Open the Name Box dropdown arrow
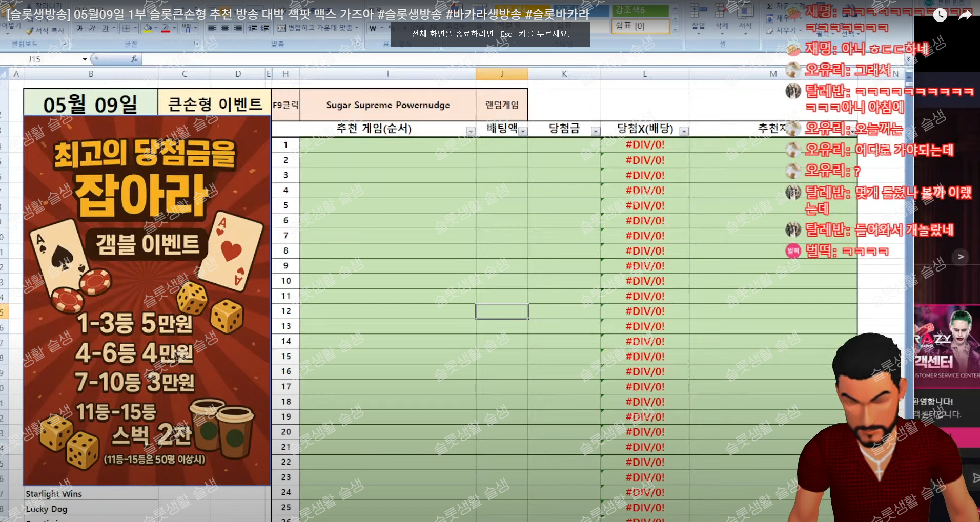980x522 pixels. point(85,59)
